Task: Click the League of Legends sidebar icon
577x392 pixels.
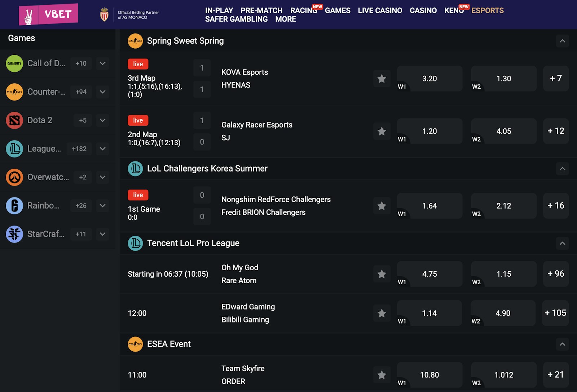Action: pyautogui.click(x=14, y=149)
